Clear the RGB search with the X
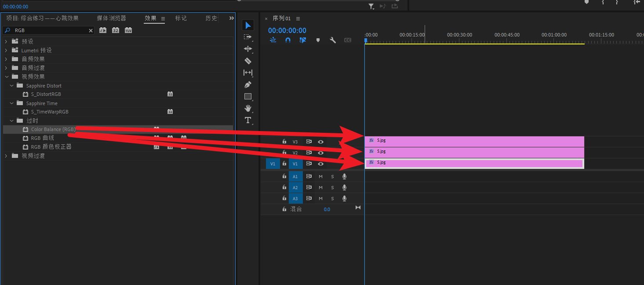The height and width of the screenshot is (285, 644). (x=91, y=31)
